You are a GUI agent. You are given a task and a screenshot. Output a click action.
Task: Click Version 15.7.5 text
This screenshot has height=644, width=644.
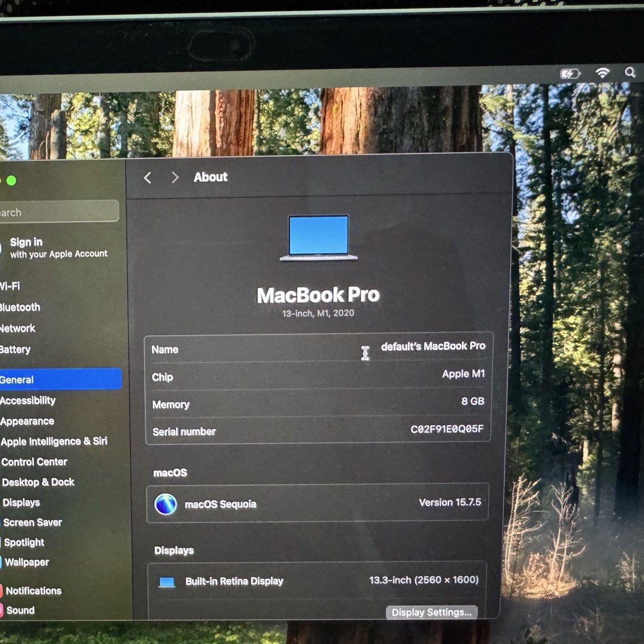(450, 502)
